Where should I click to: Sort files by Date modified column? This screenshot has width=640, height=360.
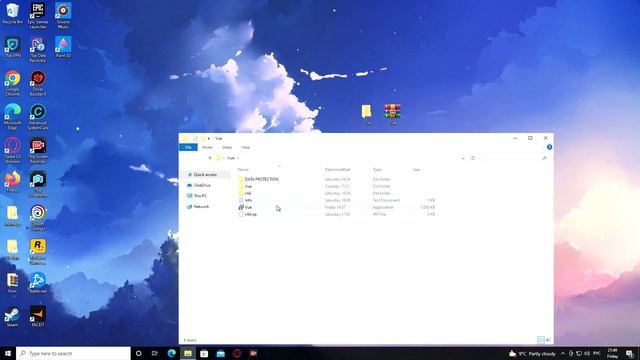[x=338, y=169]
